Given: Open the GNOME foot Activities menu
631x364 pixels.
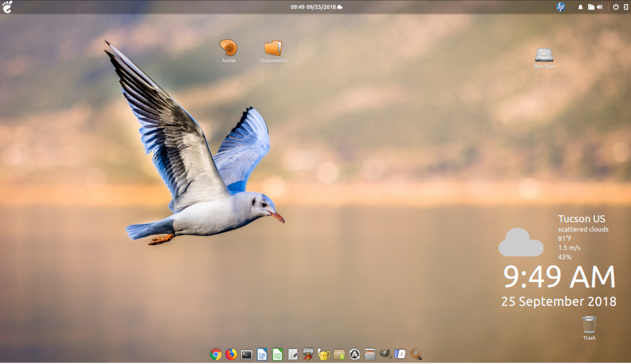Looking at the screenshot, I should (x=7, y=7).
